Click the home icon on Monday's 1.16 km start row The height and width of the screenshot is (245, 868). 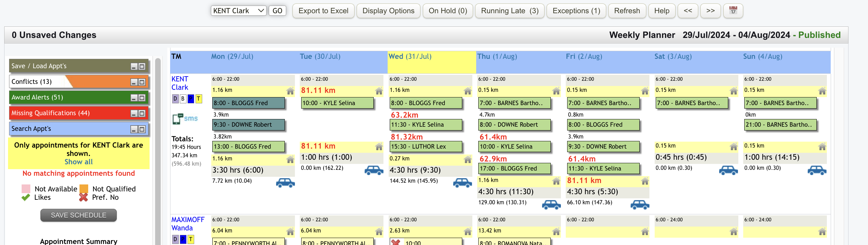point(290,91)
